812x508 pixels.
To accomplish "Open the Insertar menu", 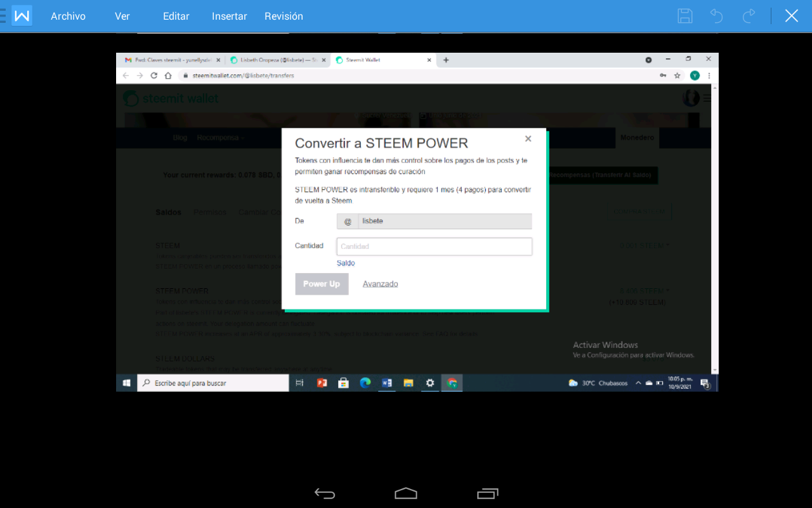I will [x=230, y=17].
